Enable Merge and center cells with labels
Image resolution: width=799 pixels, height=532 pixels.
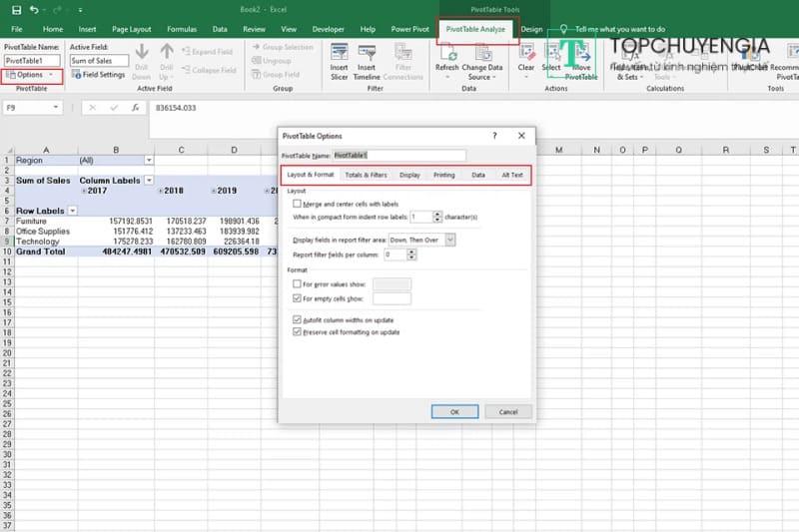pyautogui.click(x=298, y=203)
